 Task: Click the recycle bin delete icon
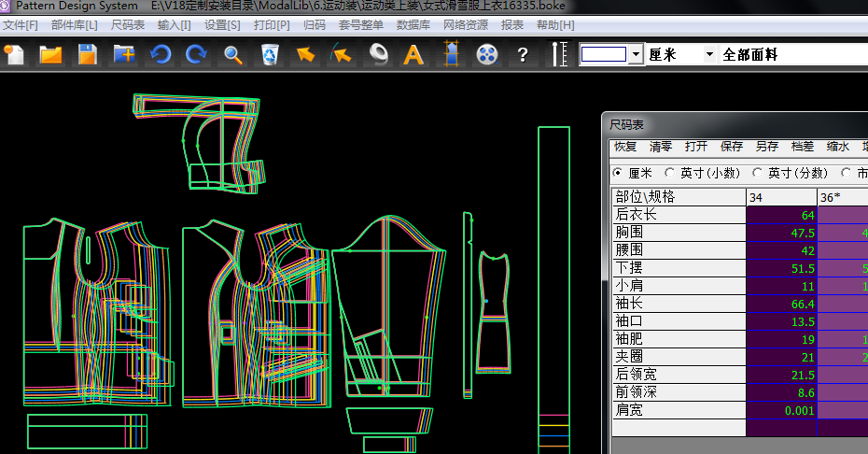click(270, 54)
